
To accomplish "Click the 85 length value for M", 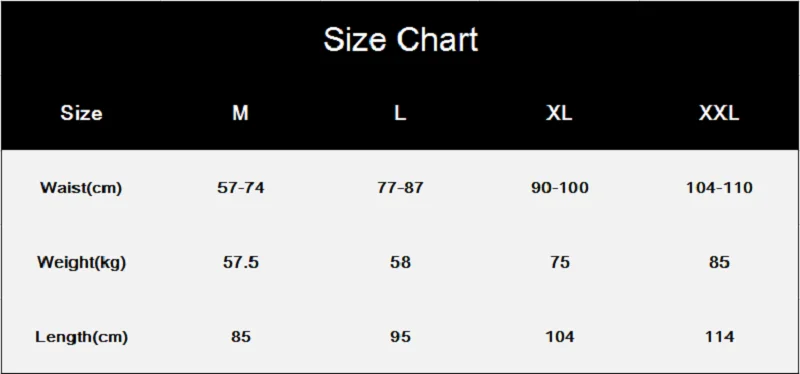I will [240, 337].
